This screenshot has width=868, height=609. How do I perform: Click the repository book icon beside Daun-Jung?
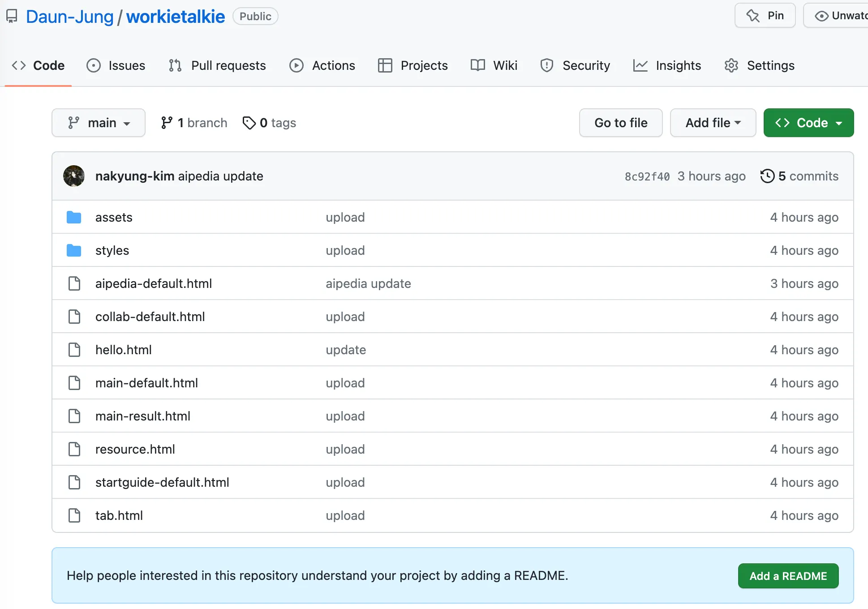coord(12,17)
